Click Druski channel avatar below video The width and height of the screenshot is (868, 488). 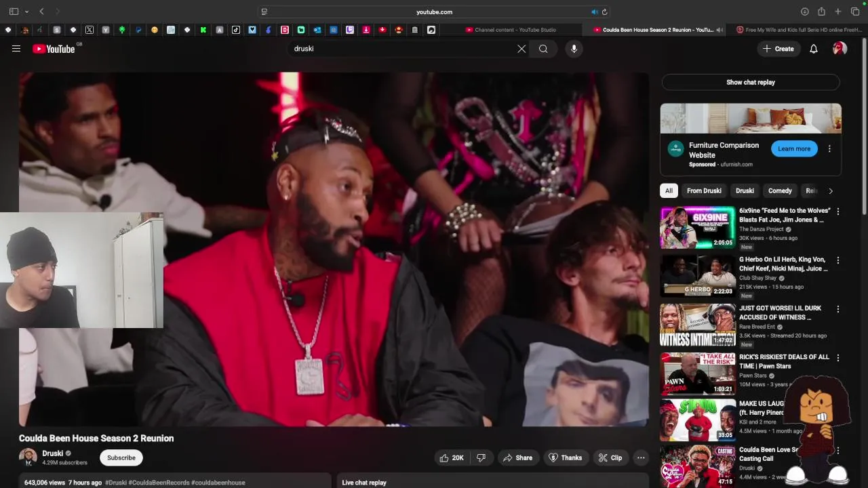(28, 457)
